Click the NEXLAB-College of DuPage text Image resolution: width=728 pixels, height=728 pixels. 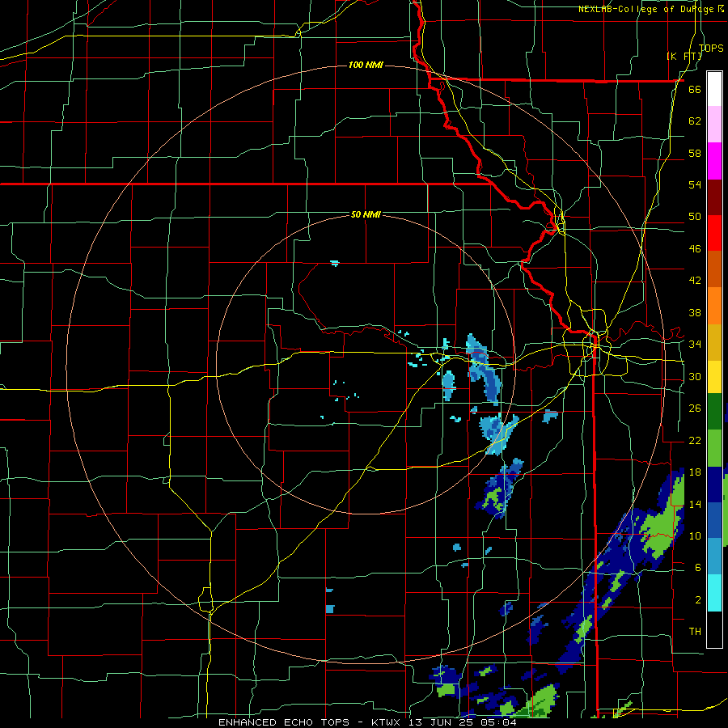pyautogui.click(x=650, y=9)
